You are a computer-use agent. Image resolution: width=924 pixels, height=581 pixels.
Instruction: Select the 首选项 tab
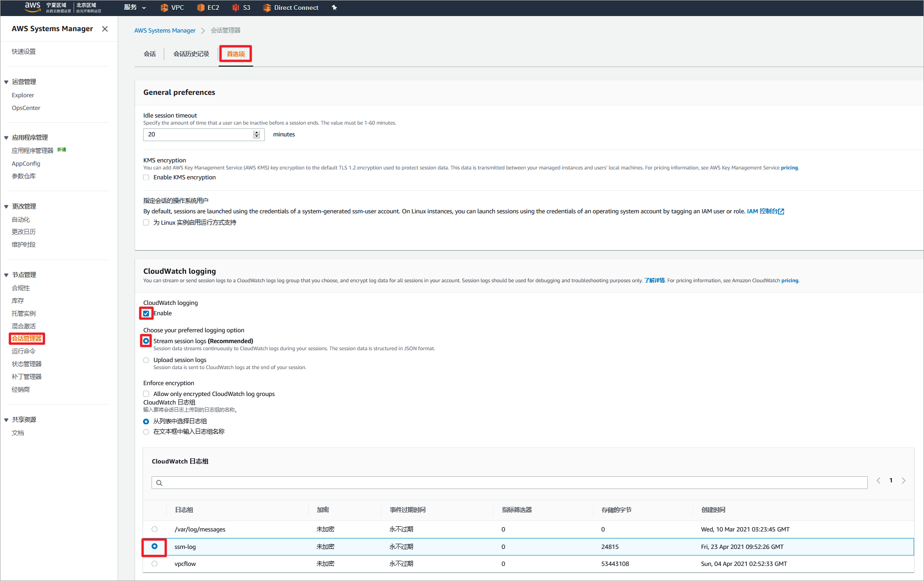tap(236, 54)
